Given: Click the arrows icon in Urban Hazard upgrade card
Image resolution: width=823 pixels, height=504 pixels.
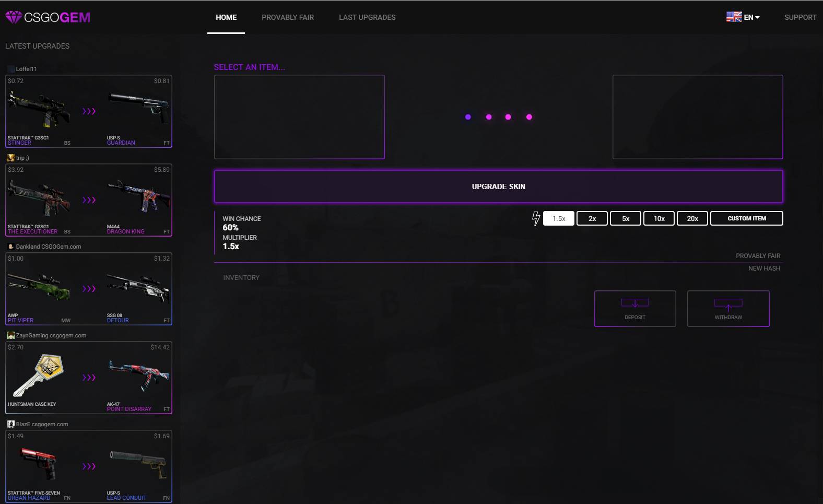Looking at the screenshot, I should (89, 466).
